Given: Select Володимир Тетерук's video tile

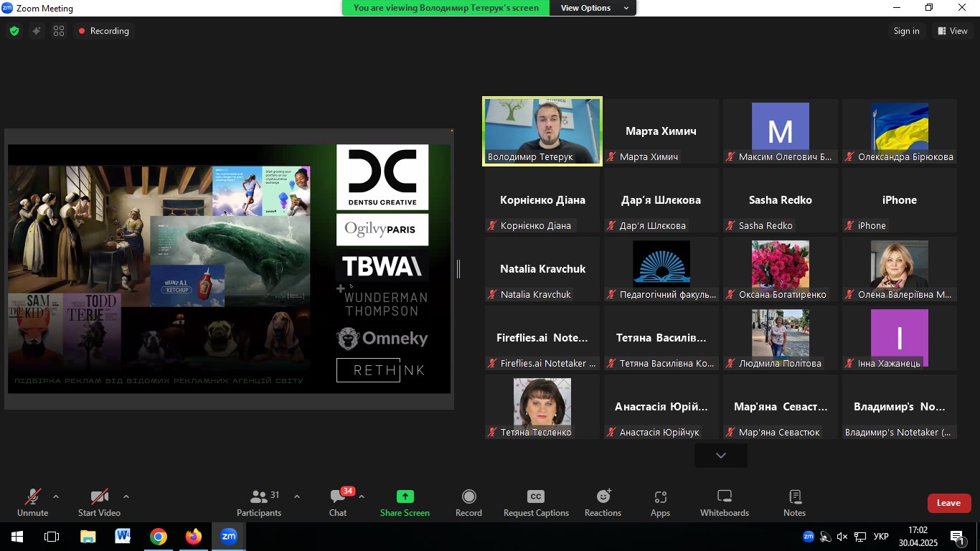Looking at the screenshot, I should [542, 131].
